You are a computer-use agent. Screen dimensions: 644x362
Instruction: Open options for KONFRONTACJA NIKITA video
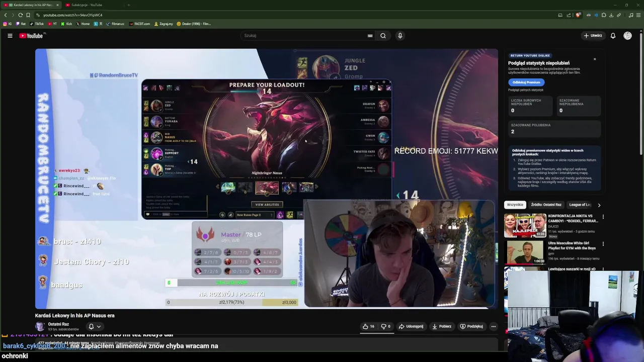pos(603,217)
